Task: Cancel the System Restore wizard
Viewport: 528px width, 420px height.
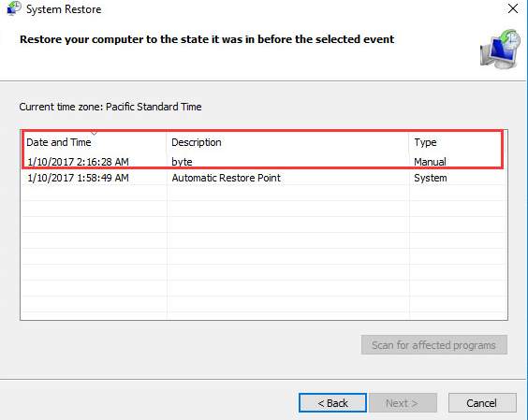Action: [x=482, y=403]
